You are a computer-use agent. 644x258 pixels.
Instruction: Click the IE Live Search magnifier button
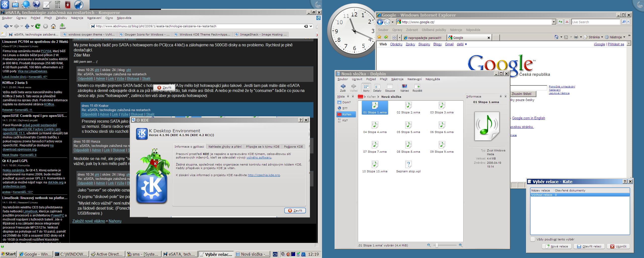624,22
